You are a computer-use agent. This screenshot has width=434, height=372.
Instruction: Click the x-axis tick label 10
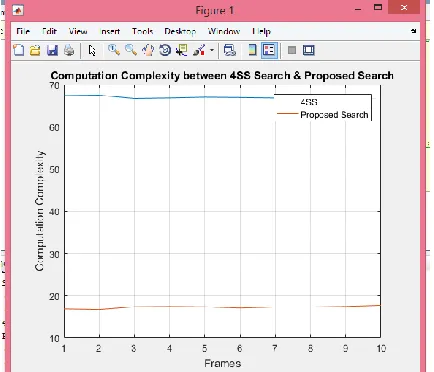(x=381, y=349)
